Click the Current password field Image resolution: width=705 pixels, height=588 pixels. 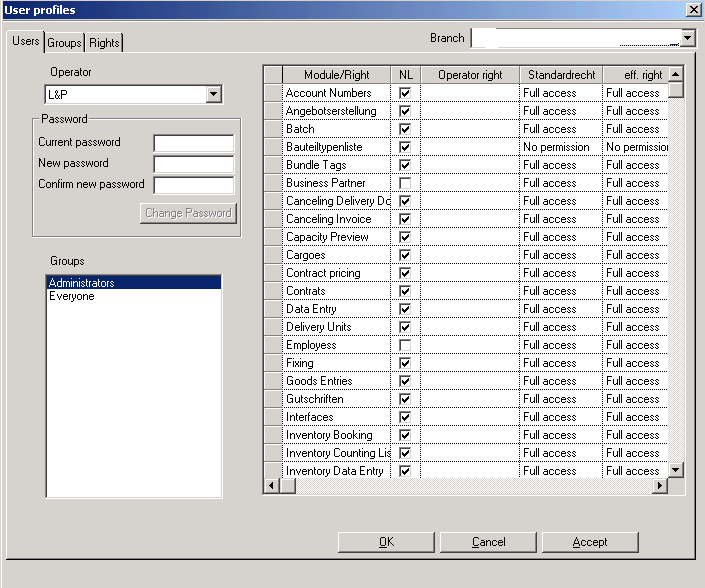click(x=193, y=143)
